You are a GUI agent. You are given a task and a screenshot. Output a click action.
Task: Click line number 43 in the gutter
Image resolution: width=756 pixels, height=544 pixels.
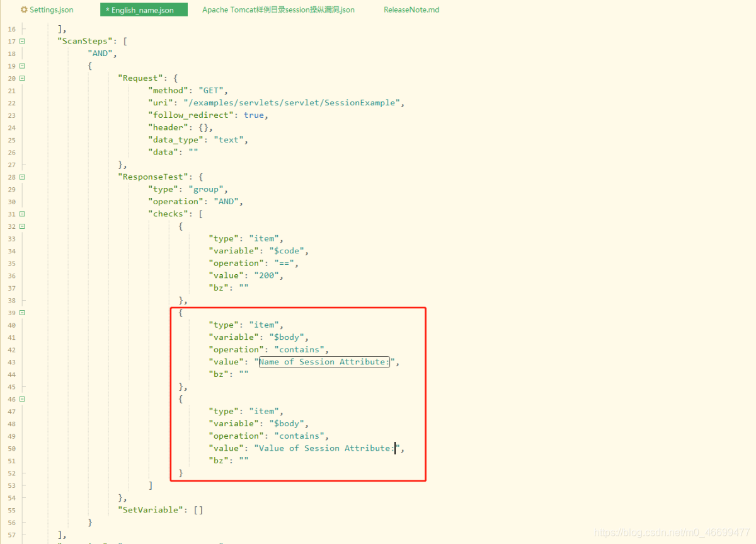click(12, 362)
